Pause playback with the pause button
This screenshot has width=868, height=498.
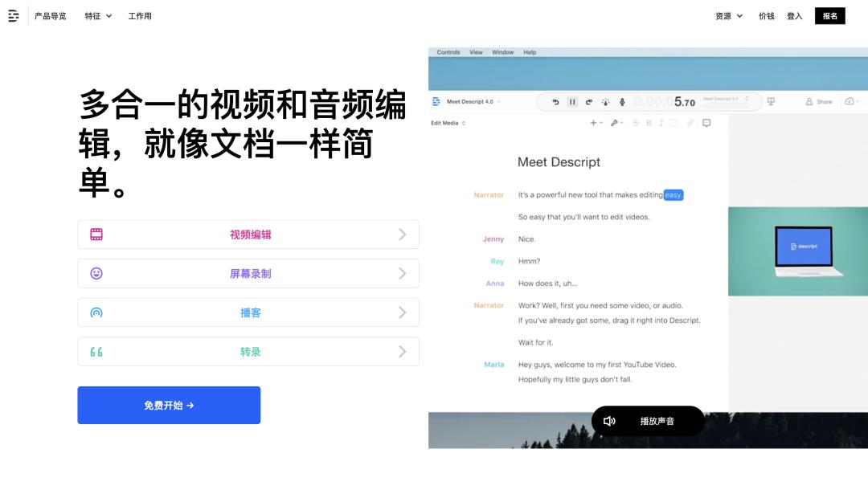click(x=572, y=102)
